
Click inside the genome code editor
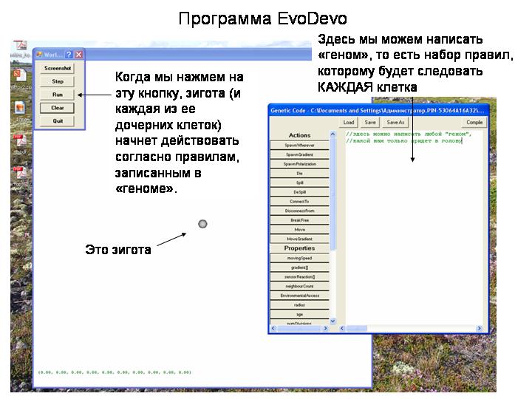click(413, 228)
